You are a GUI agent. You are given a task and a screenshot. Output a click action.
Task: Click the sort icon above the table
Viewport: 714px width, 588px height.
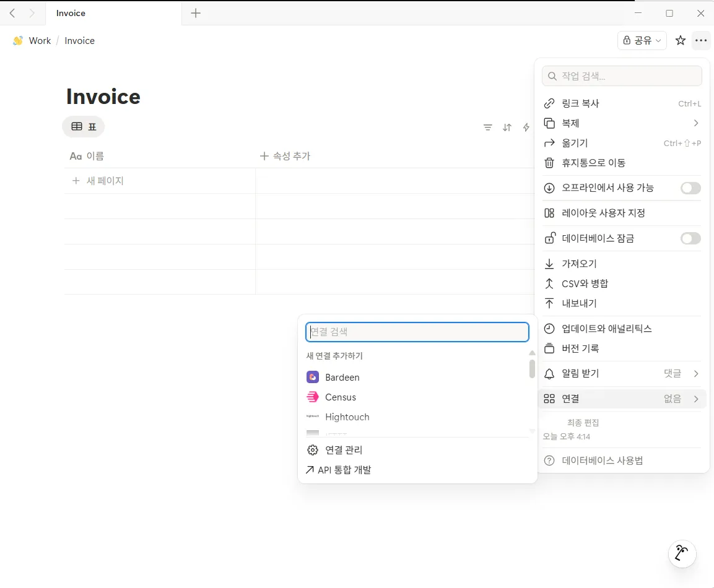coord(507,128)
